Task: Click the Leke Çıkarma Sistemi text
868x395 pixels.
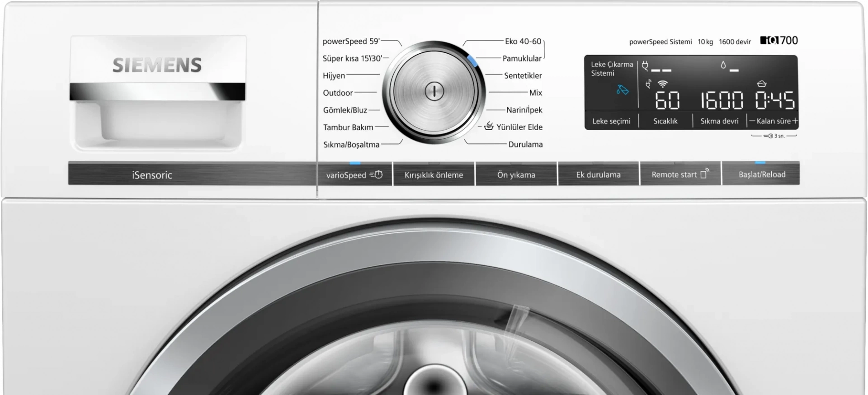Action: pos(612,69)
